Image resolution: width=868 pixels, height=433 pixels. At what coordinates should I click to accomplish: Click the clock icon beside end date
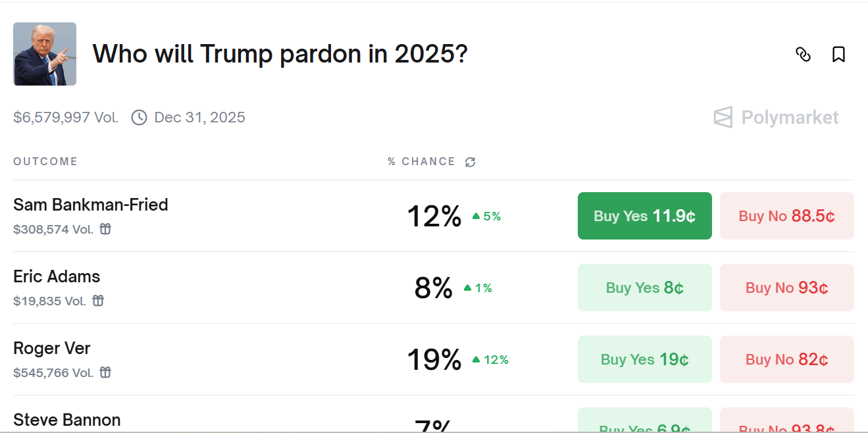tap(139, 118)
